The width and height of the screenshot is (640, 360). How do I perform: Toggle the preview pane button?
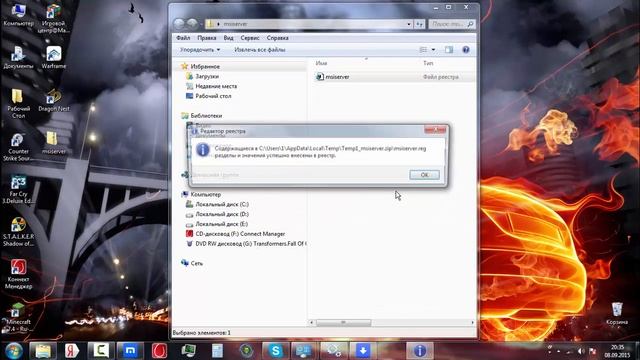click(x=449, y=49)
